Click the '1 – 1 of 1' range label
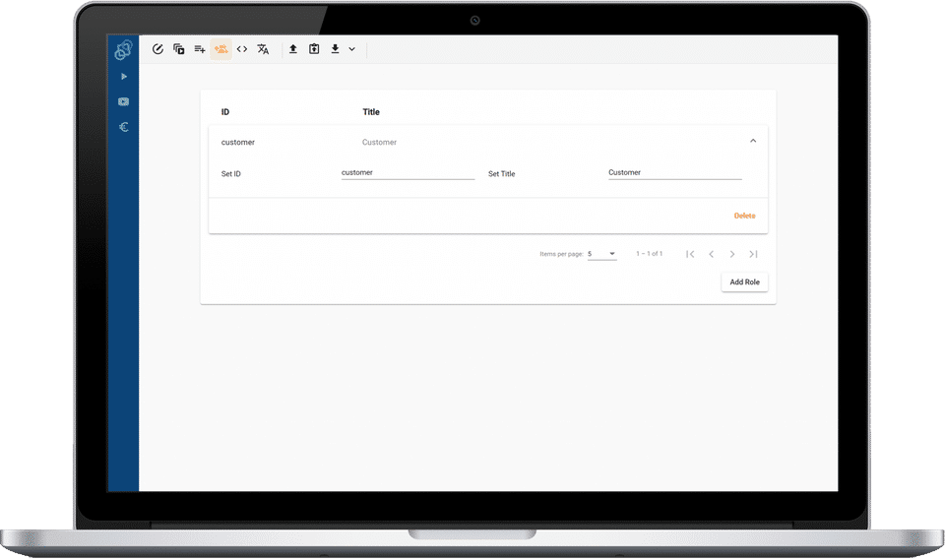Viewport: 945px width, 560px height. pyautogui.click(x=649, y=254)
